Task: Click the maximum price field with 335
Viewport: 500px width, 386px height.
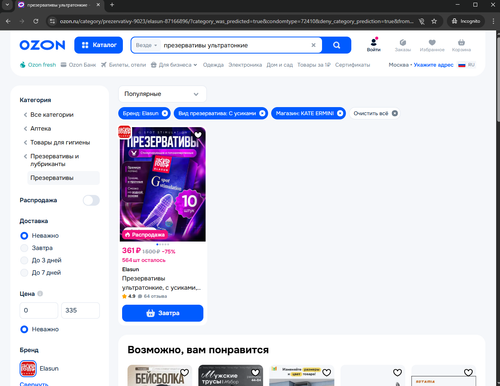Action: pos(80,310)
